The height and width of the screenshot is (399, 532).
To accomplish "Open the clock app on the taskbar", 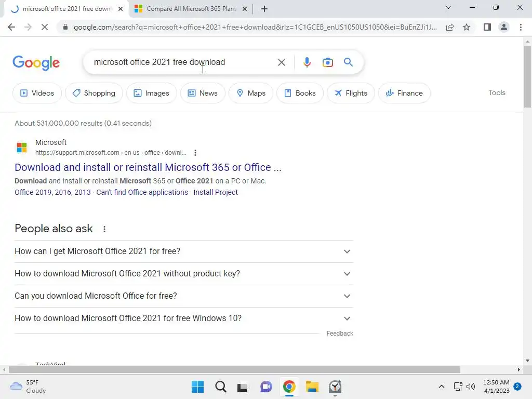I will click(x=335, y=387).
